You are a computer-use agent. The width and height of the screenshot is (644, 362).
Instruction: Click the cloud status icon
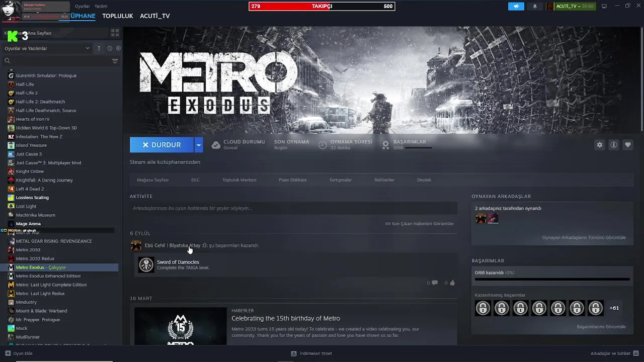(x=216, y=145)
